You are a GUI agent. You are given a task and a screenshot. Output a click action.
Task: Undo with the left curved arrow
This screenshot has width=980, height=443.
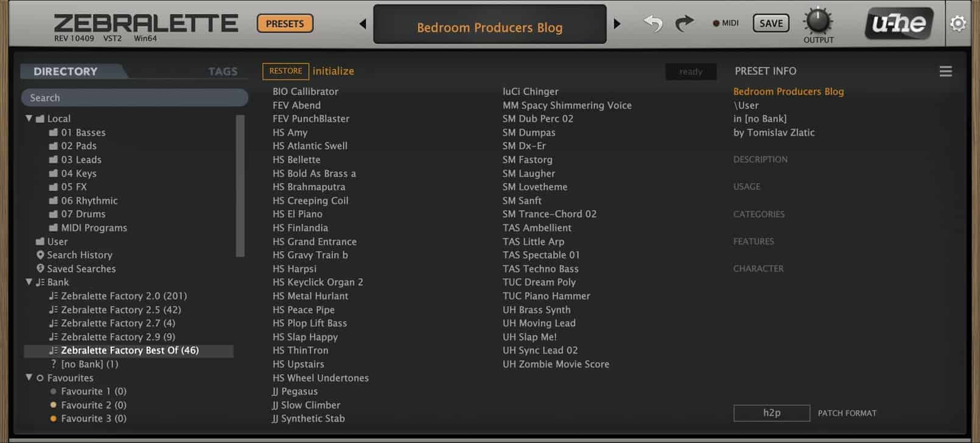(653, 24)
